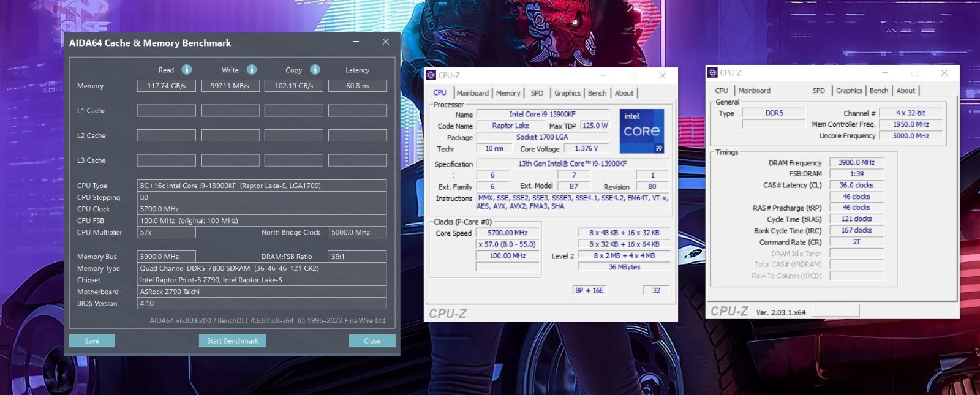980x395 pixels.
Task: Click the info icon beside Read in AIDA64
Action: pos(187,70)
